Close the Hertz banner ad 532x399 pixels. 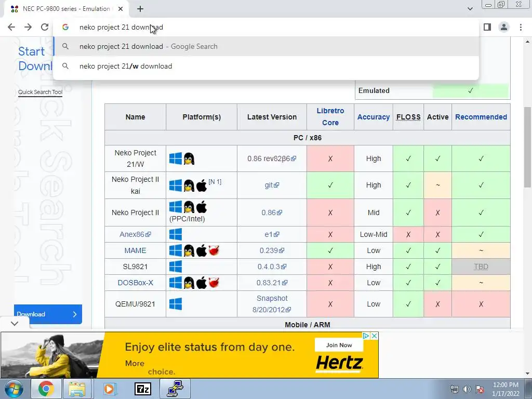click(x=374, y=336)
